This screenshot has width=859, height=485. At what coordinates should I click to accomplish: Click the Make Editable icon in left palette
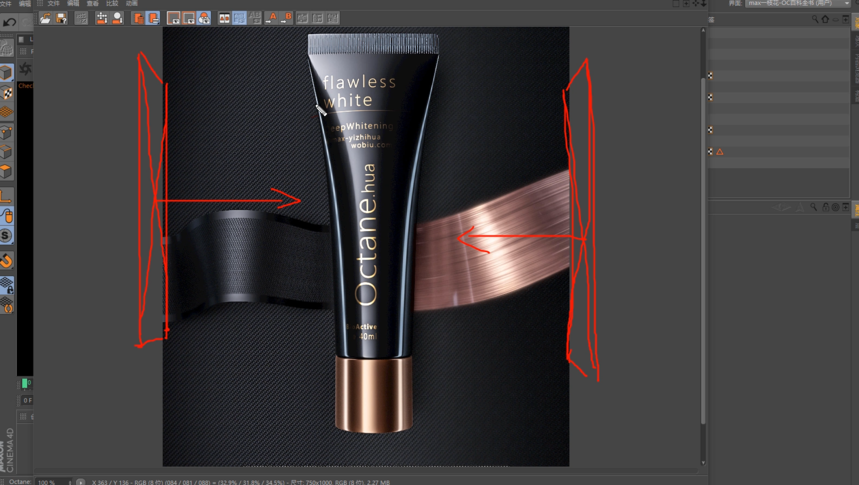pos(7,49)
